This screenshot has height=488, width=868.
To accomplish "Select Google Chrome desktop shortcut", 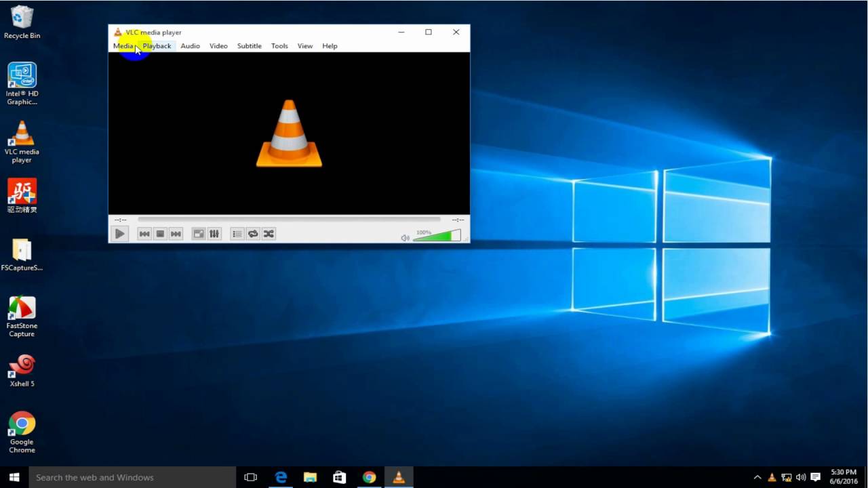I will tap(22, 432).
